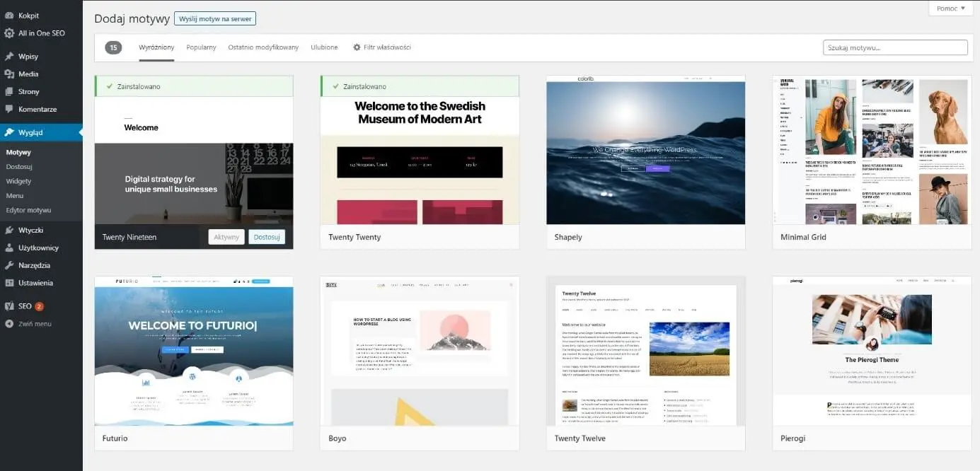Select the Media library icon
This screenshot has height=471, width=980.
[9, 74]
